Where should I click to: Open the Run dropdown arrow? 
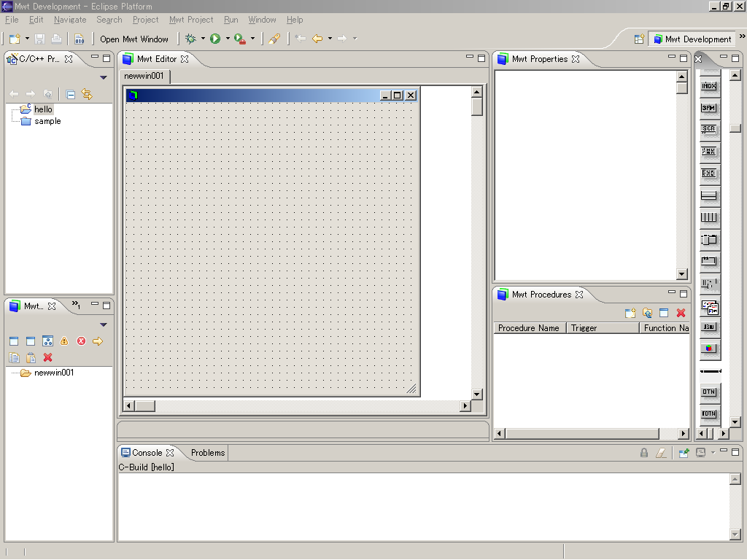[x=228, y=39]
